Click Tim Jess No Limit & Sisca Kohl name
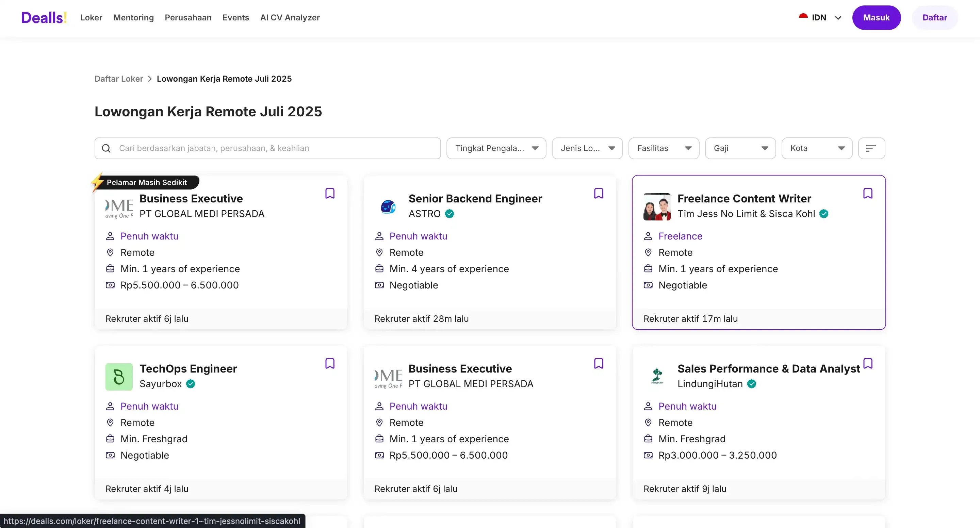 pos(746,214)
